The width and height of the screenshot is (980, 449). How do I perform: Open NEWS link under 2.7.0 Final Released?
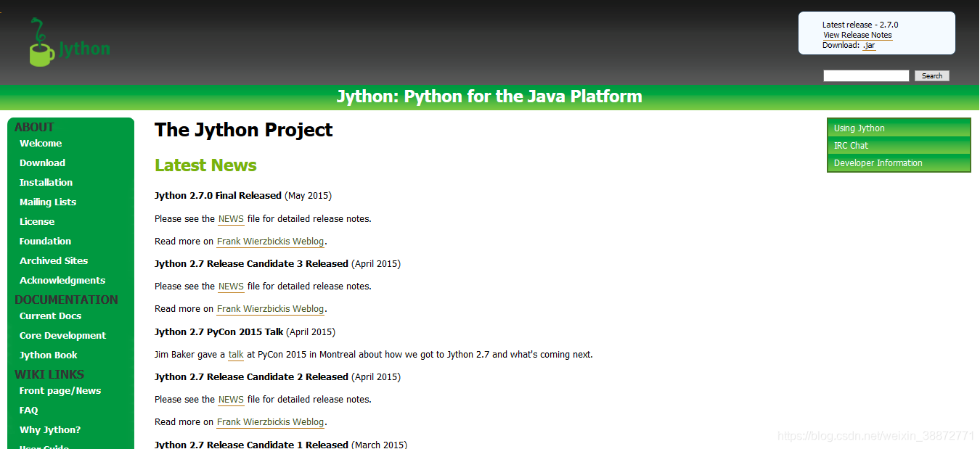231,219
